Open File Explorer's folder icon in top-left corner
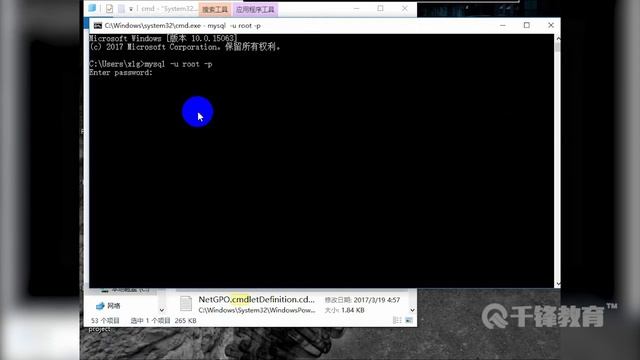Image resolution: width=640 pixels, height=360 pixels. (92, 8)
